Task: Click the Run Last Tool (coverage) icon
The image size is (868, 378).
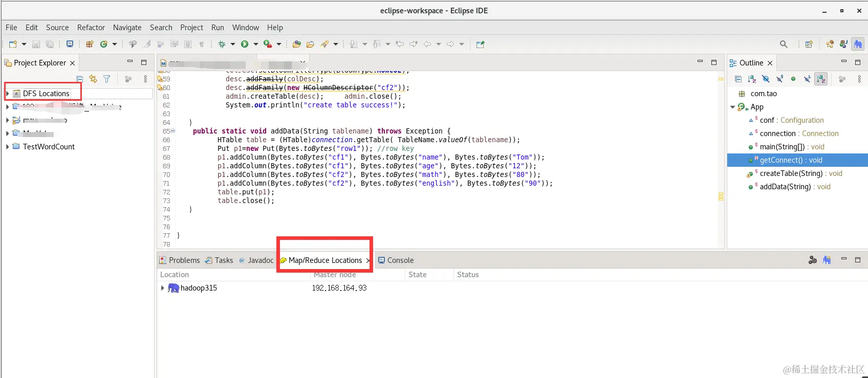Action: pos(267,45)
